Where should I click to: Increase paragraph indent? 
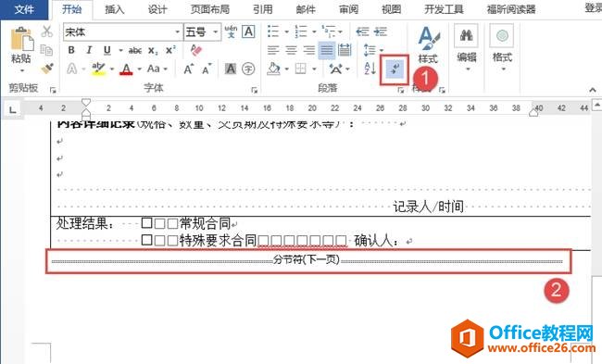(x=381, y=31)
